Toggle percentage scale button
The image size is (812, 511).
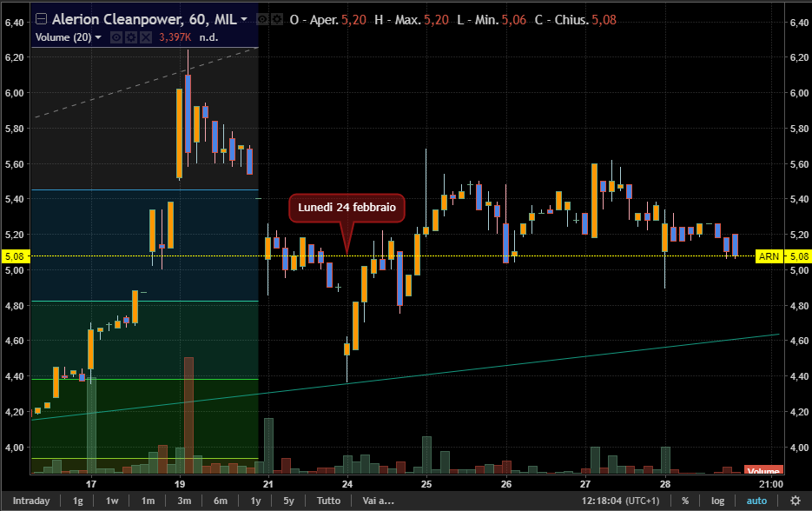(x=685, y=501)
